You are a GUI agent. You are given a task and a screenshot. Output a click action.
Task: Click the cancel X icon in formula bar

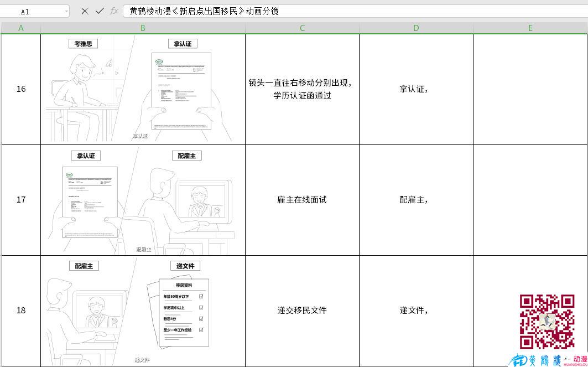coord(85,11)
